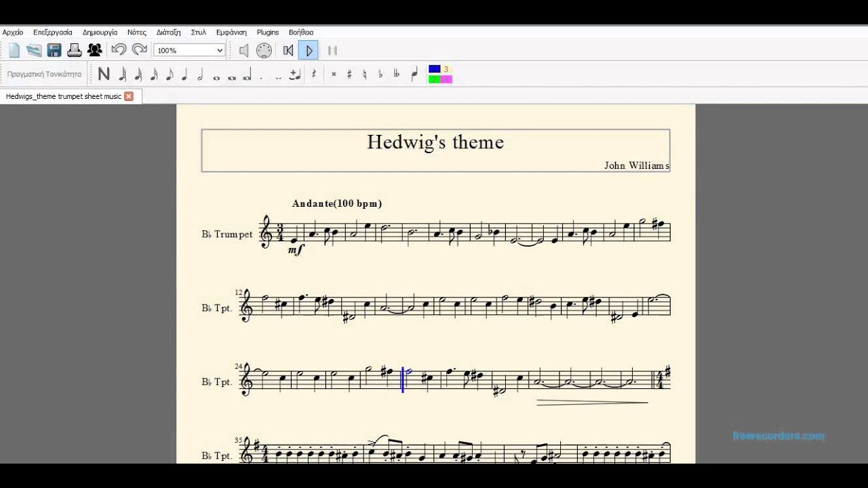Open the Νότες menu
The height and width of the screenshot is (488, 868).
pyautogui.click(x=137, y=32)
